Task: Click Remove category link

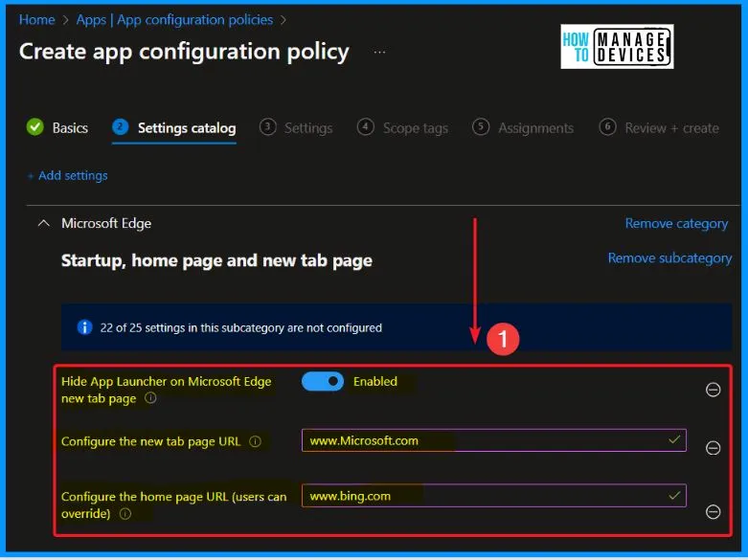Action: [x=676, y=223]
